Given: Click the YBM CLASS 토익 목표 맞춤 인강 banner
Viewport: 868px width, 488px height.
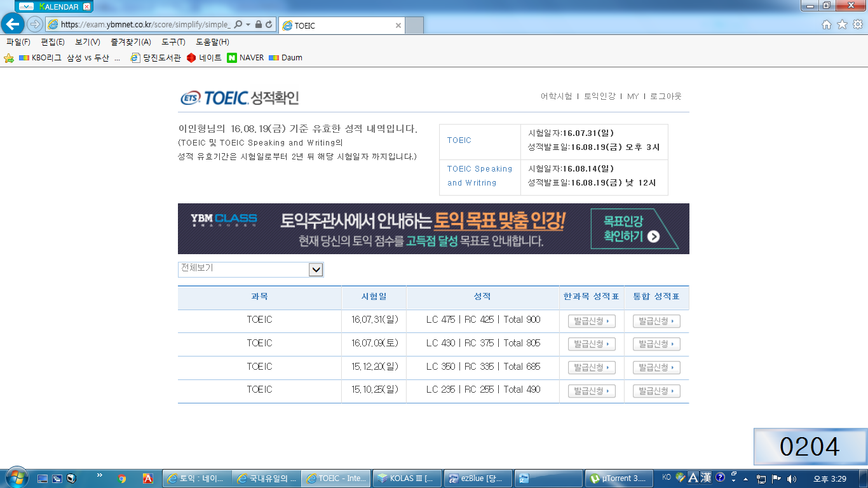Looking at the screenshot, I should [x=433, y=229].
